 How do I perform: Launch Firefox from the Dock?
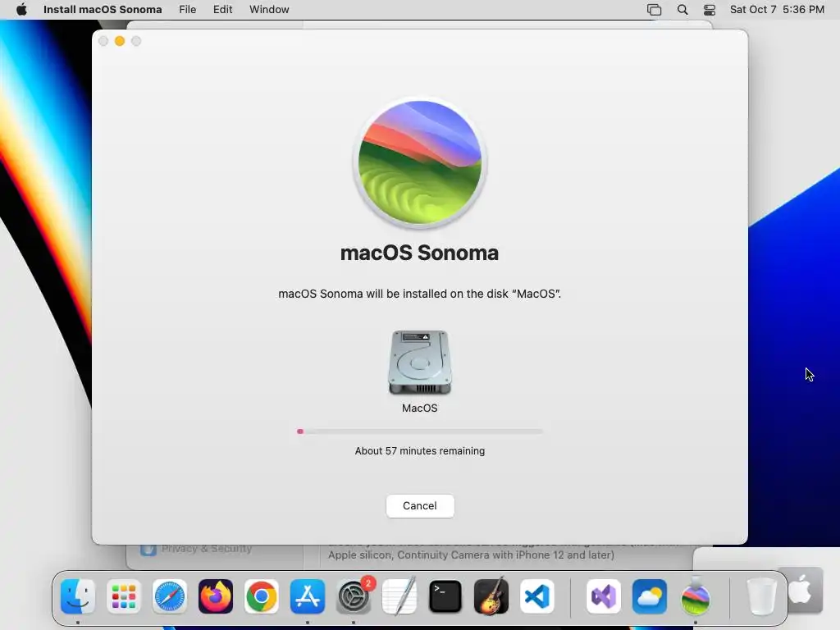click(x=216, y=596)
